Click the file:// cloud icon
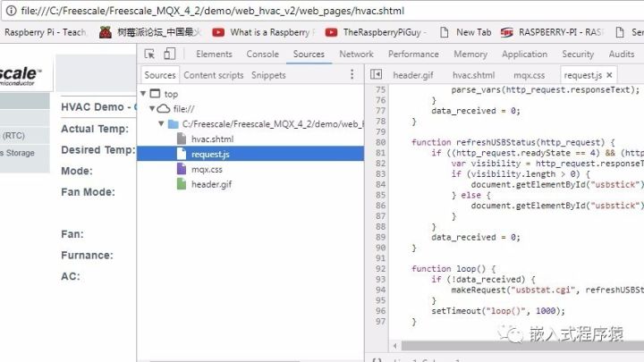644x362 pixels. pos(164,108)
